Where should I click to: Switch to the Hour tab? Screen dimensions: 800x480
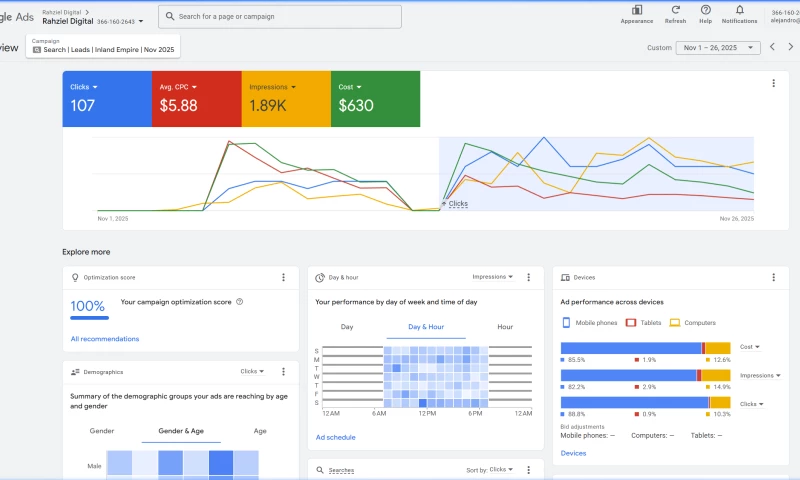coord(505,327)
